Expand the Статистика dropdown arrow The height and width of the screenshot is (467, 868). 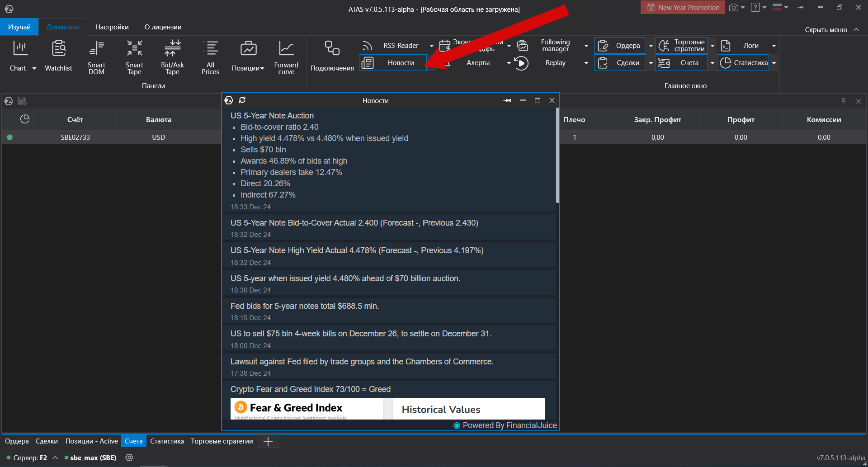[x=774, y=63]
